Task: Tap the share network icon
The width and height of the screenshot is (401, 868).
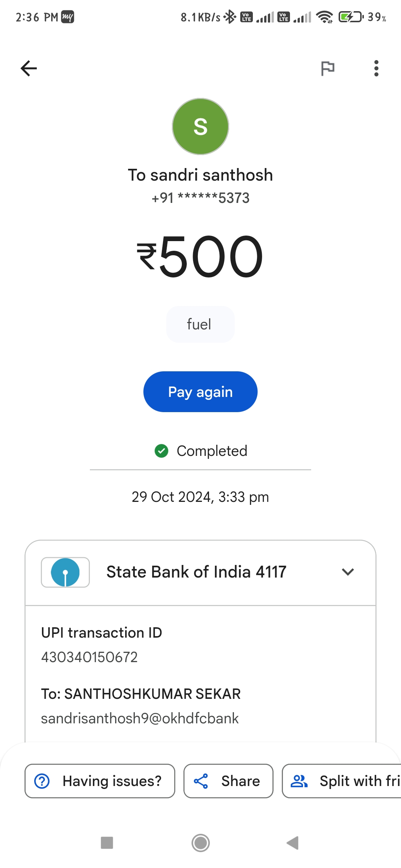Action: point(201,781)
